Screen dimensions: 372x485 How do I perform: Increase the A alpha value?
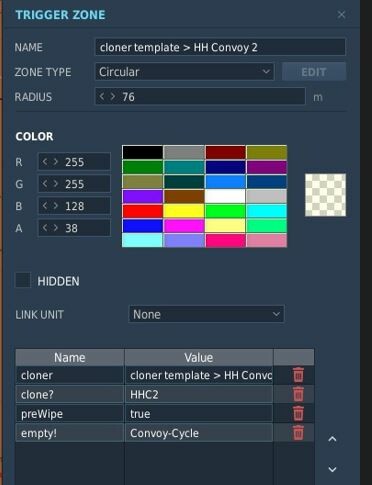[56, 228]
